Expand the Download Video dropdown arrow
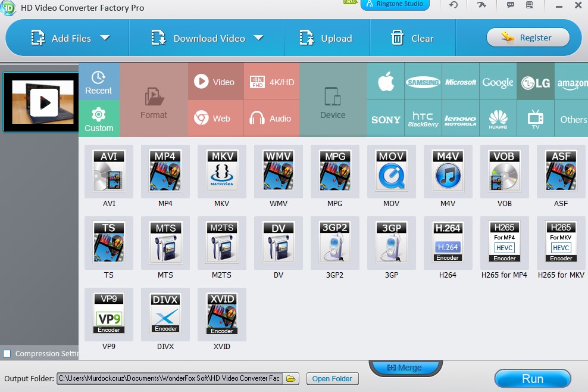Viewport: 588px width, 392px height. (x=258, y=38)
